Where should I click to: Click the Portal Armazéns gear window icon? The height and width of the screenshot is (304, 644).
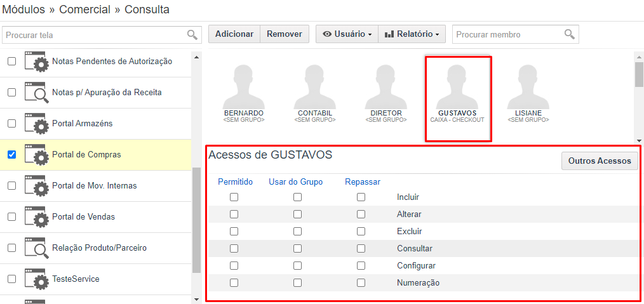click(37, 124)
